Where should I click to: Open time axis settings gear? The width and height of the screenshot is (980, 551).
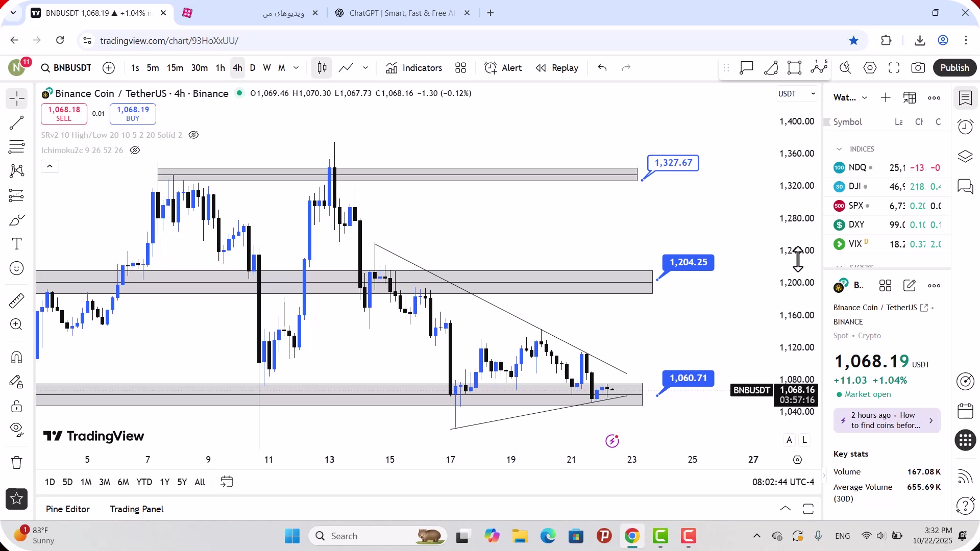pos(798,460)
